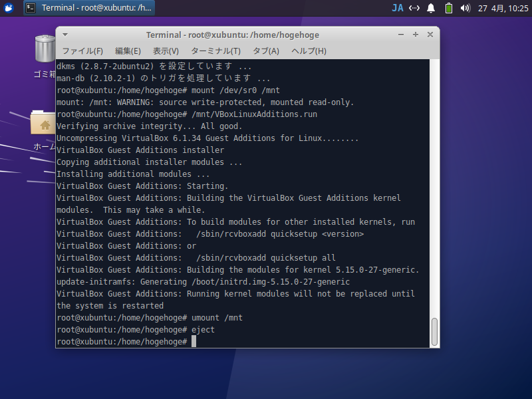Select the Home folder desktop icon
Image resolution: width=532 pixels, height=399 pixels.
(x=43, y=123)
